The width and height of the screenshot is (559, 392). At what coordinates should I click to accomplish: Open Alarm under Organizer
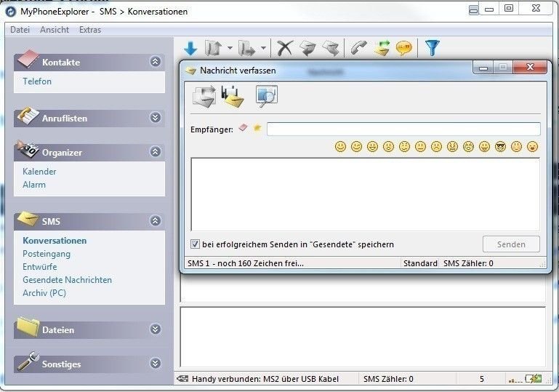(34, 185)
